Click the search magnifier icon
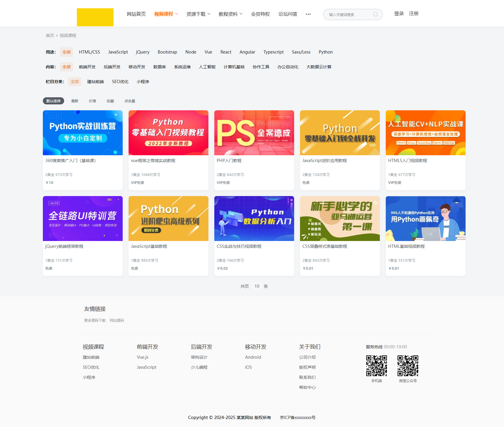Screen dimensions: 504x427 (375, 14)
